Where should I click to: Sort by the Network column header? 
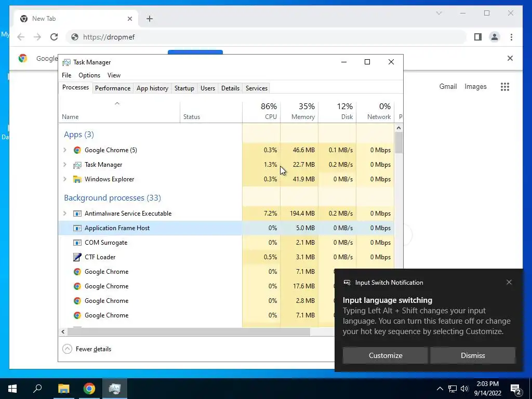pyautogui.click(x=375, y=111)
